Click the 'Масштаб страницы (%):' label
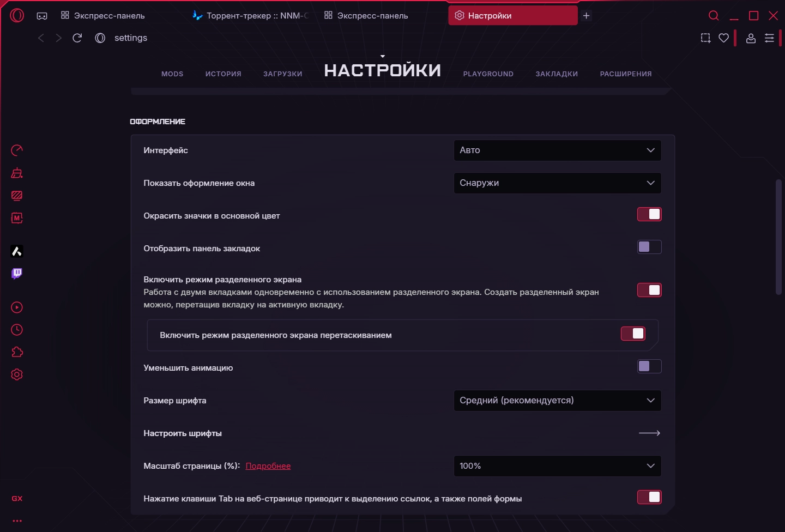This screenshot has width=785, height=532. (192, 466)
